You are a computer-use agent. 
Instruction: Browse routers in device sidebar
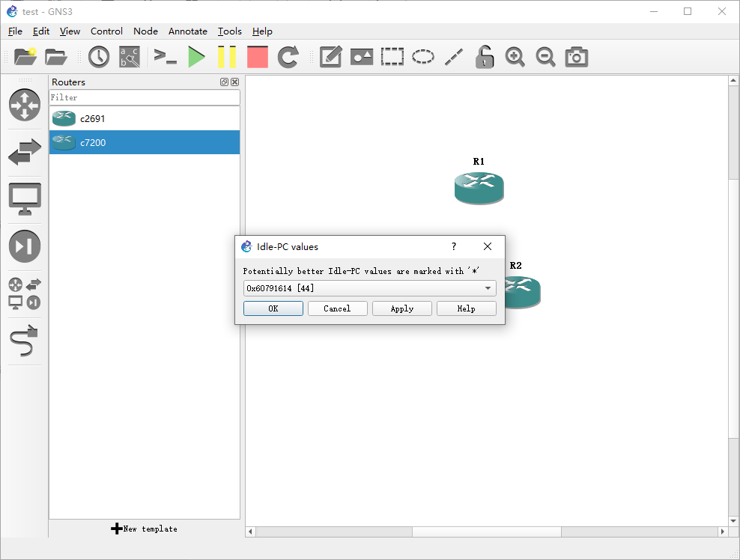point(25,105)
